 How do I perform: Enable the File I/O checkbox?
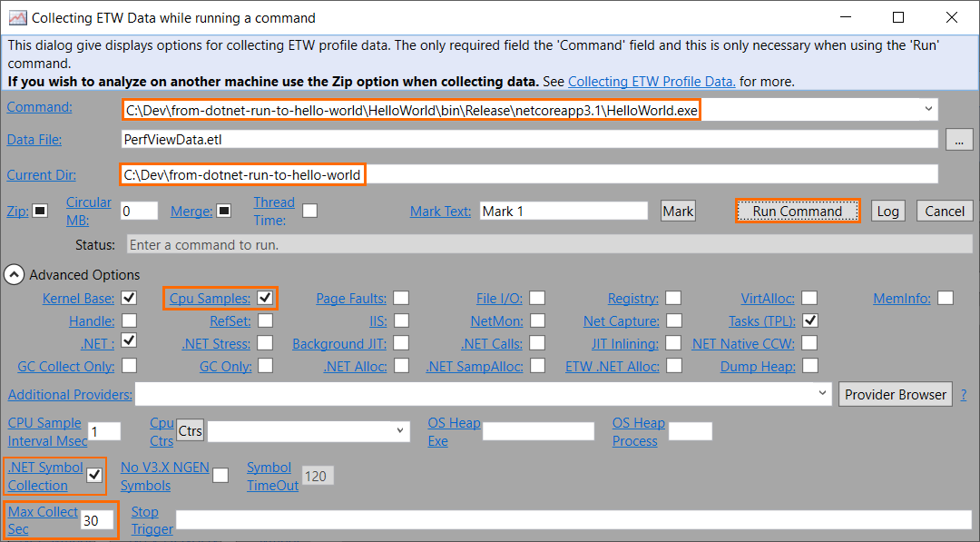click(x=537, y=298)
